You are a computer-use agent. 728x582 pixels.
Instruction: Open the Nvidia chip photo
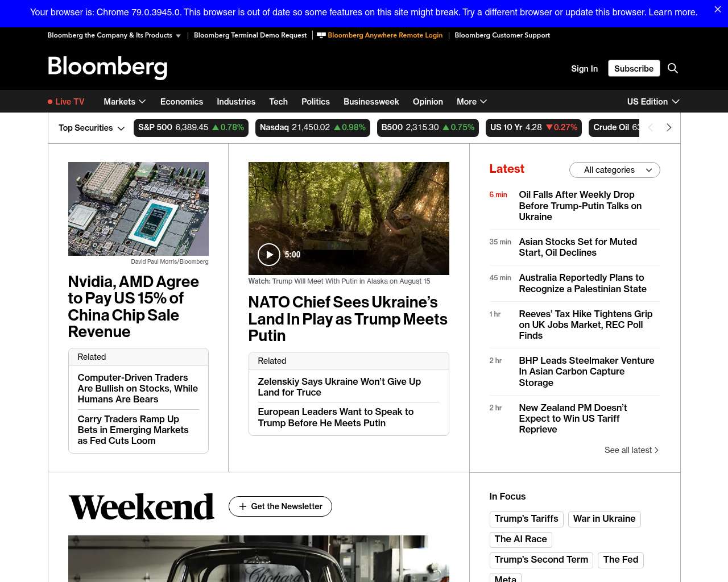tap(138, 209)
